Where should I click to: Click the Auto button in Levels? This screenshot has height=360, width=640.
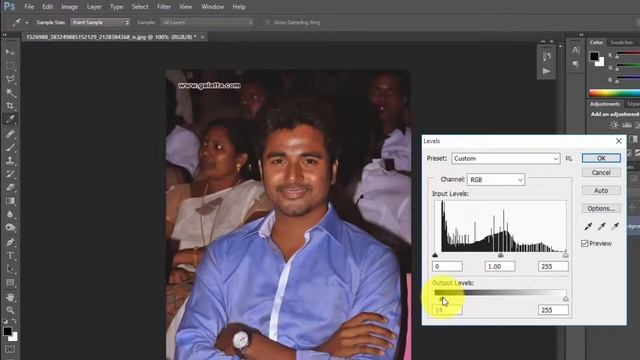tap(601, 191)
